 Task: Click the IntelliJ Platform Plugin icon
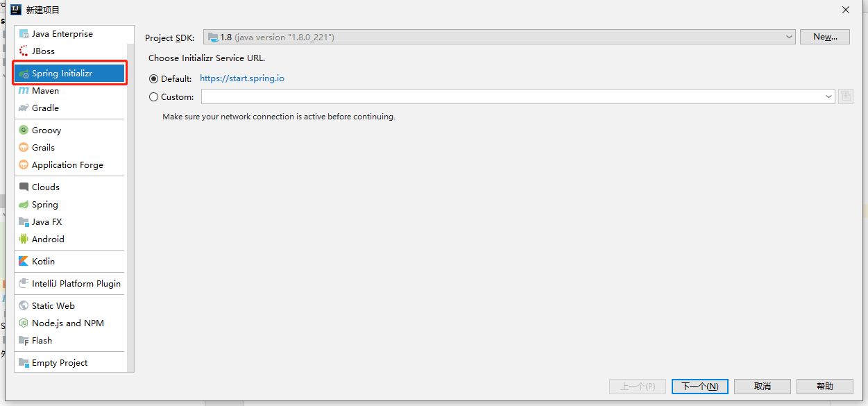(24, 283)
